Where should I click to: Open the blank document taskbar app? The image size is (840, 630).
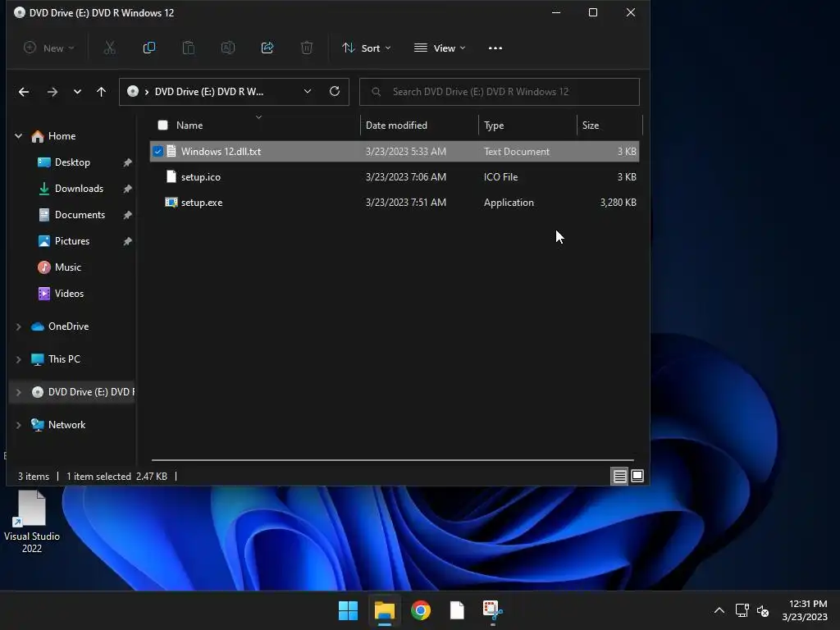[x=457, y=610]
